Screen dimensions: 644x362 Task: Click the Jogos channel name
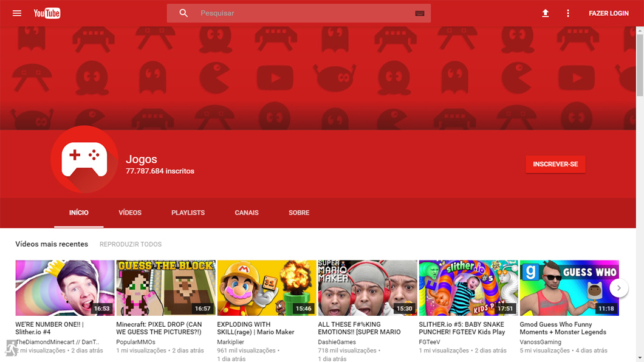142,159
